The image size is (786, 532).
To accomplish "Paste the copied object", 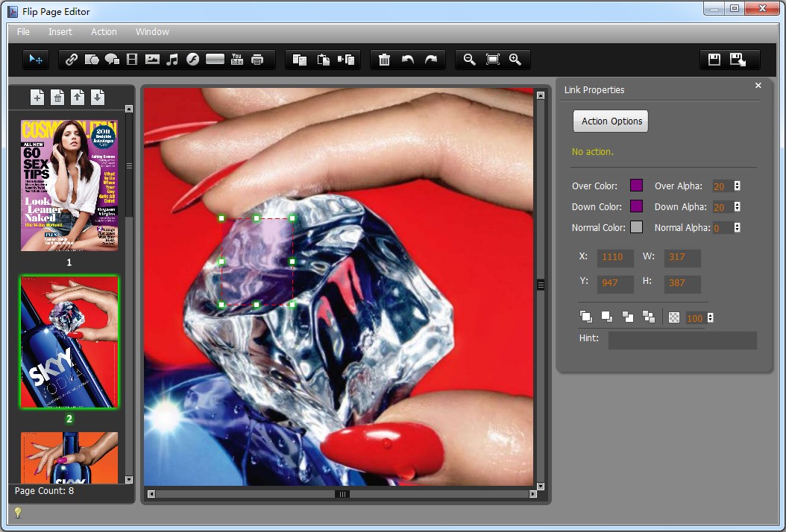I will 324,60.
